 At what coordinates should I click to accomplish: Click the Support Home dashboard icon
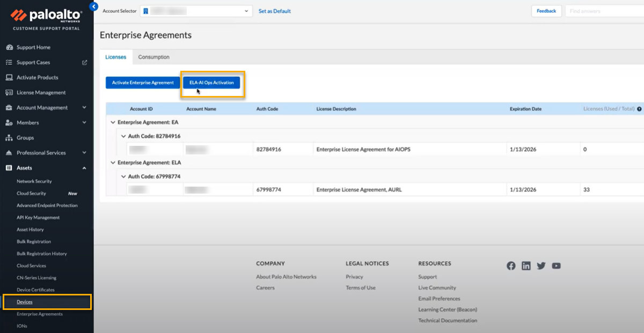tap(9, 47)
